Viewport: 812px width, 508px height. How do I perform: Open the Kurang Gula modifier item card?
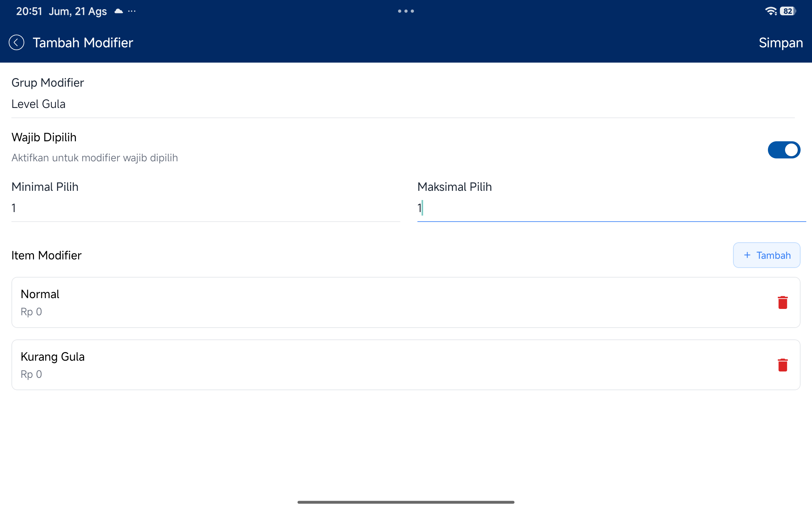[x=406, y=365]
